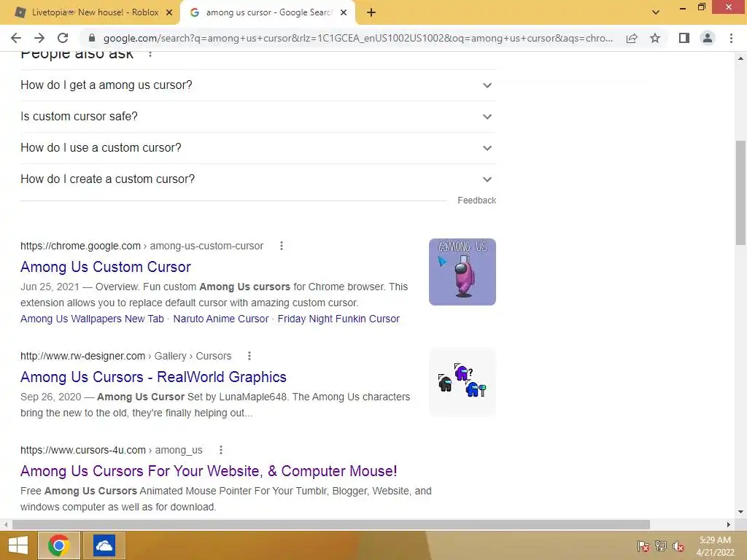Click the https://chrome.google.com URL breadcrumb
The width and height of the screenshot is (747, 560).
pyautogui.click(x=142, y=246)
